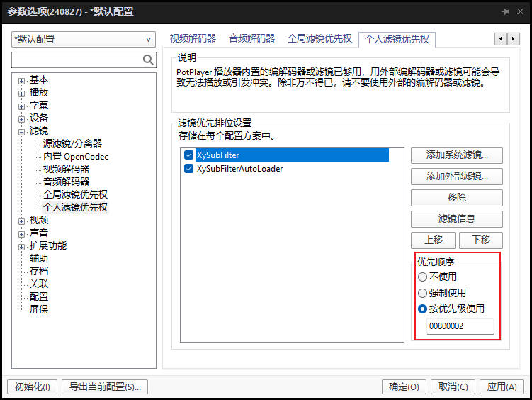Select the 滤镜 tree item
This screenshot has height=400, width=532.
tap(39, 130)
